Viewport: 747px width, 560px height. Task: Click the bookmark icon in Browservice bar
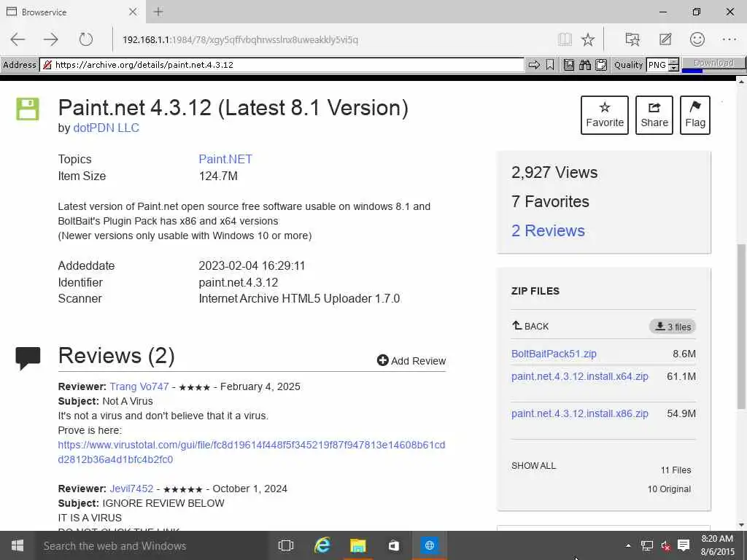coord(550,65)
